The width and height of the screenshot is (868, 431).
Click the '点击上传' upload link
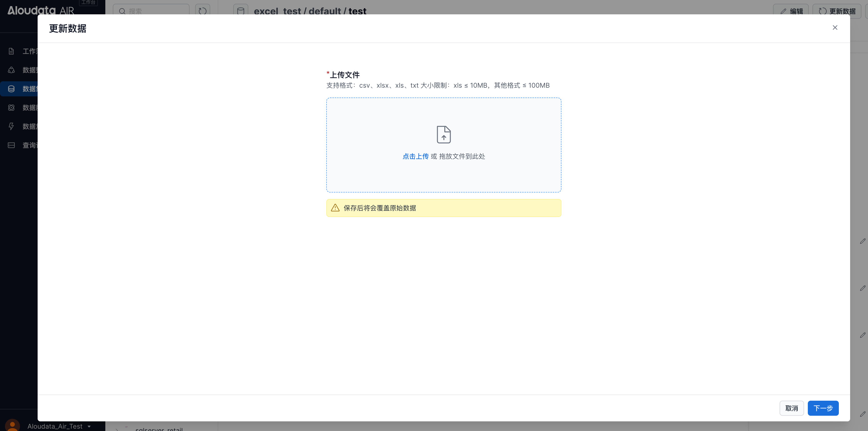[x=415, y=156]
